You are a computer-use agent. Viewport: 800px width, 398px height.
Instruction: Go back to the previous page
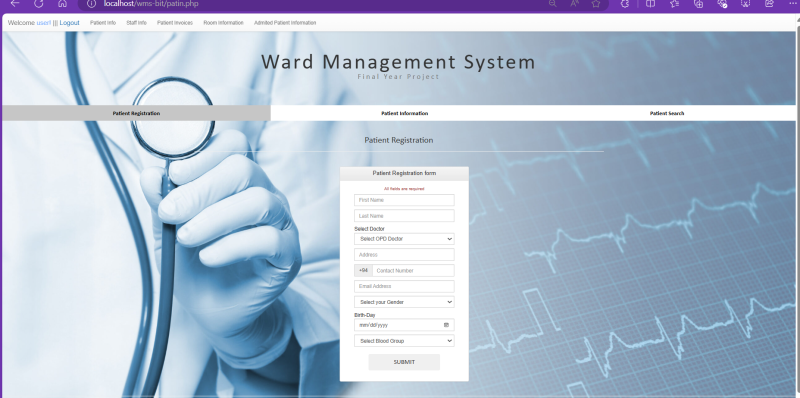click(15, 4)
